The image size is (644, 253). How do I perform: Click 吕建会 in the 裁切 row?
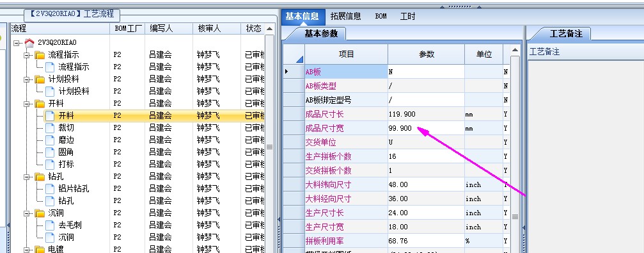(160, 127)
